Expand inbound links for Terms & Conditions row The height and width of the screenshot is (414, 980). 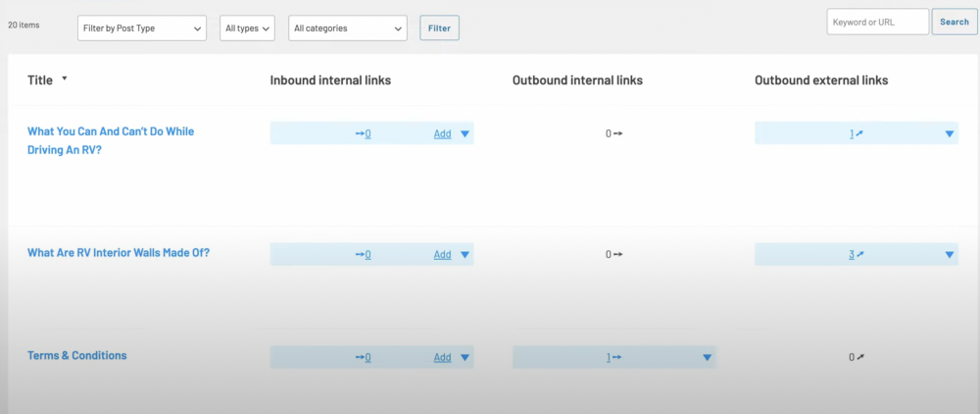465,357
